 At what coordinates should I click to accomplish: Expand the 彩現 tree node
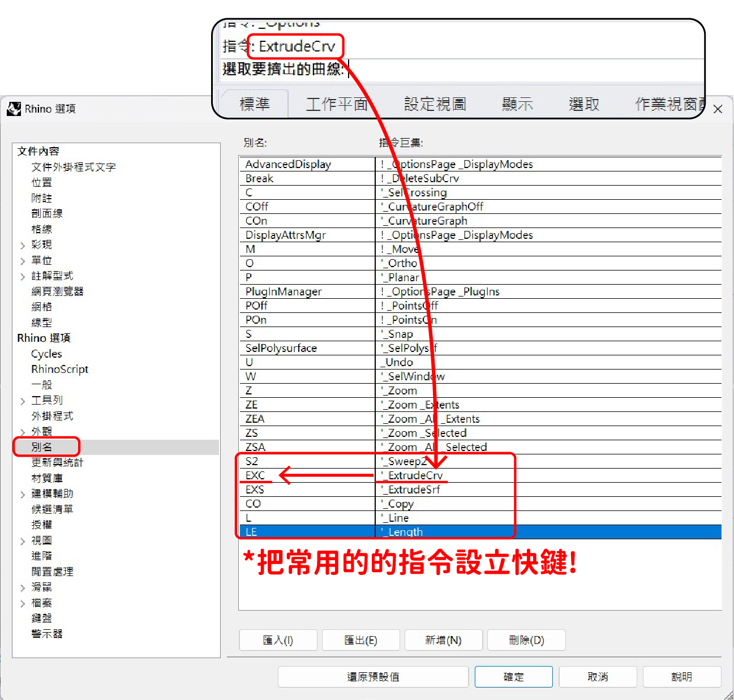23,245
